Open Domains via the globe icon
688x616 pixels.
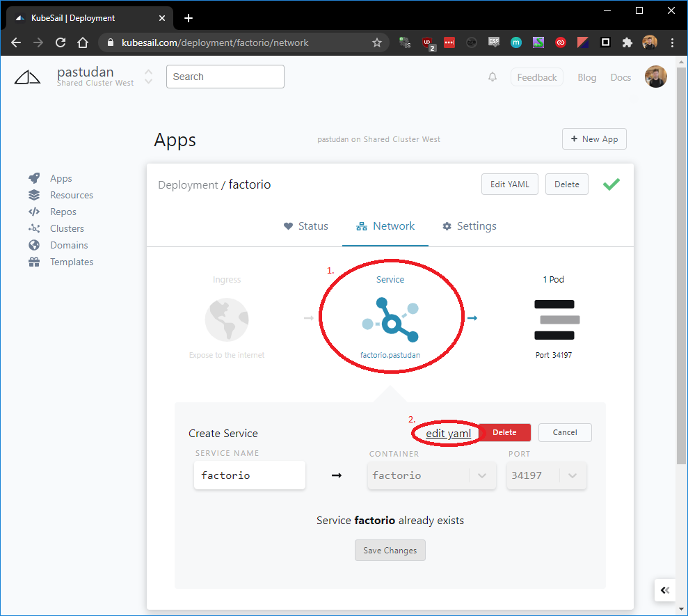click(34, 245)
